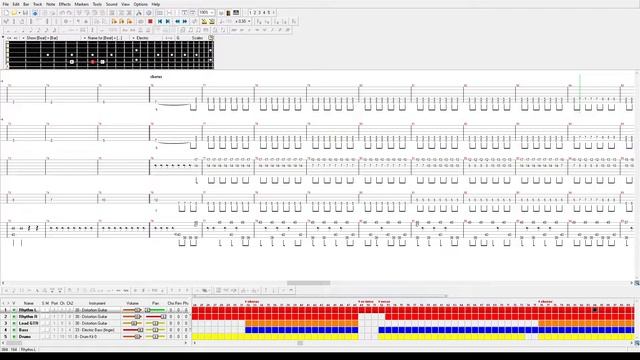The width and height of the screenshot is (640, 360).
Task: Adjust the Lead GTR volume slider
Action: 133,323
